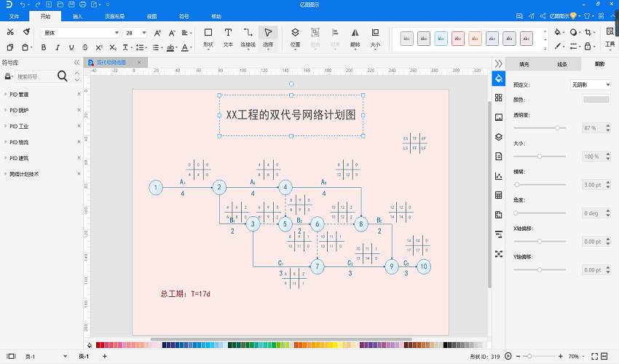Click the Cut scissors icon

coord(10,32)
